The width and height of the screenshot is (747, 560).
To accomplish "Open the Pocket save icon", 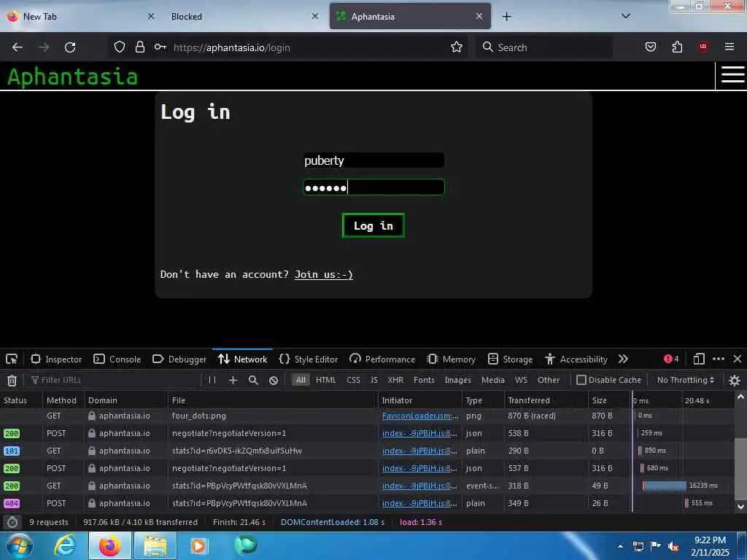I will pos(650,47).
